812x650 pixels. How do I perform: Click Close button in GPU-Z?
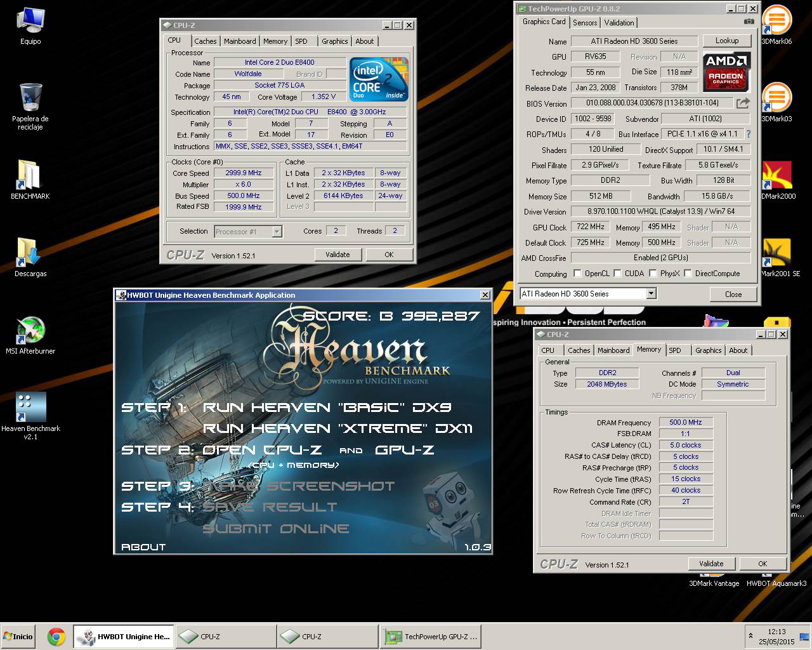(733, 294)
